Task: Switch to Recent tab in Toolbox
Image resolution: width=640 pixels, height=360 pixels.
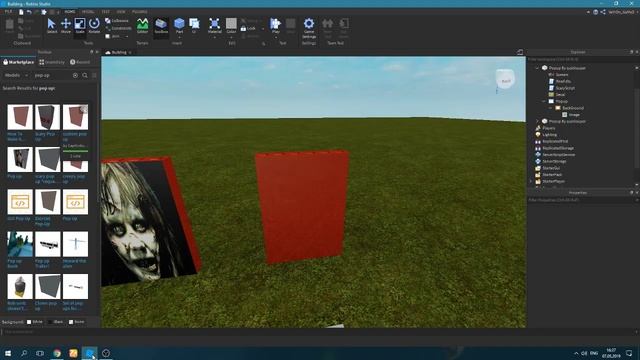Action: (80, 62)
